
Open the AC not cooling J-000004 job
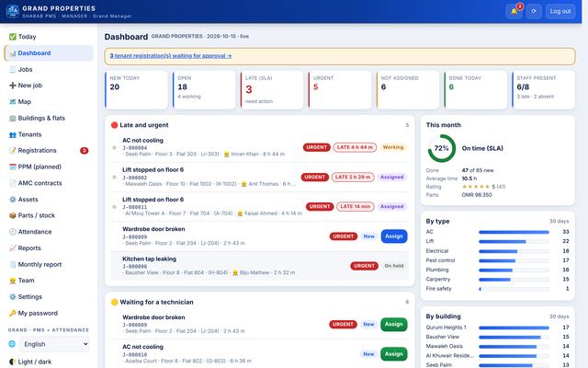coord(259,147)
